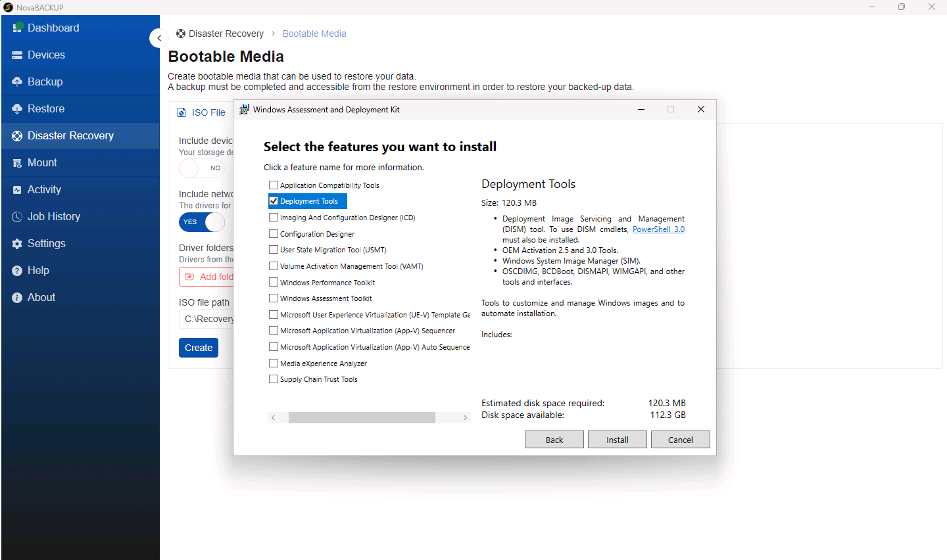
Task: Go Back in the deployment kit wizard
Action: click(554, 440)
